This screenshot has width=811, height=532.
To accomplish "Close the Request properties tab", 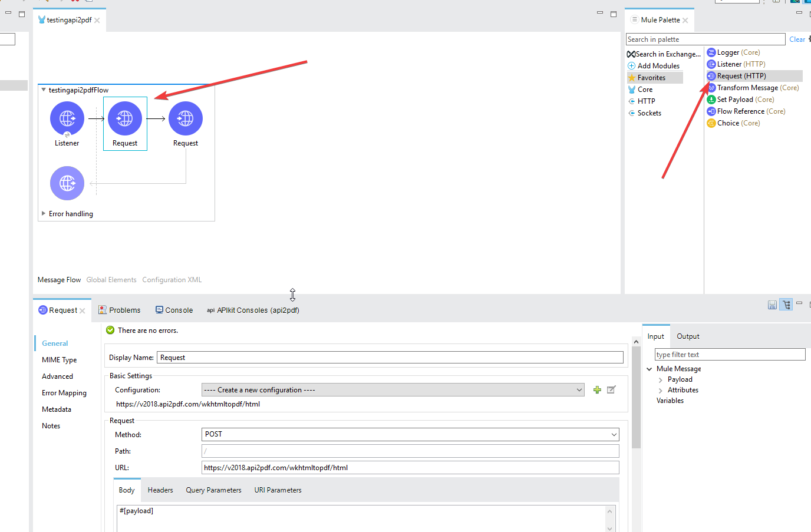I will click(x=83, y=311).
